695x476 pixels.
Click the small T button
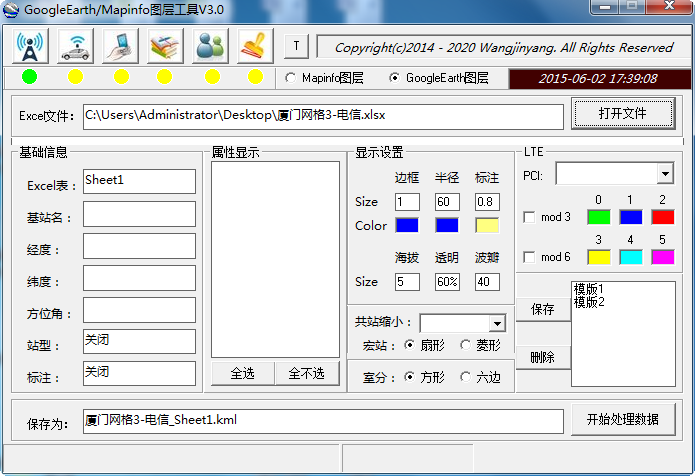pyautogui.click(x=296, y=46)
